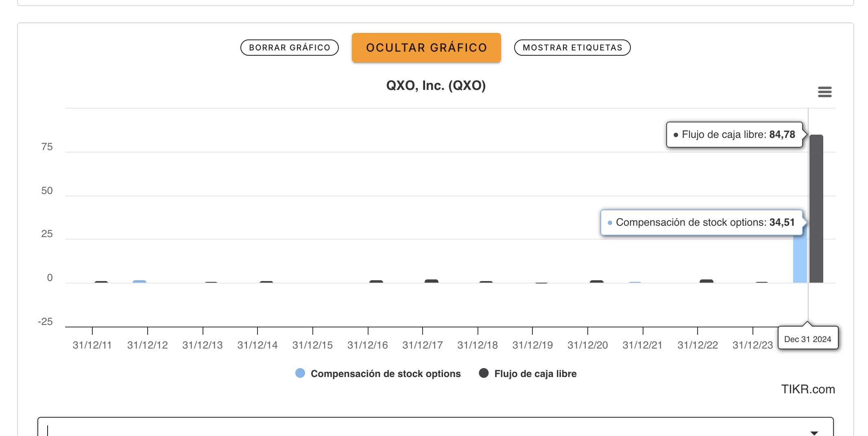The image size is (868, 436).
Task: Open the chart hamburger context menu
Action: [824, 92]
